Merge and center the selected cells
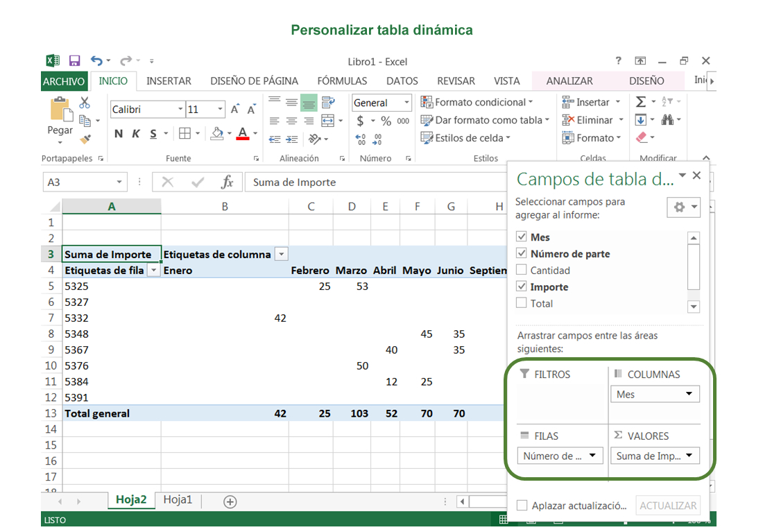Viewport: 763px width, 532px height. click(x=328, y=121)
